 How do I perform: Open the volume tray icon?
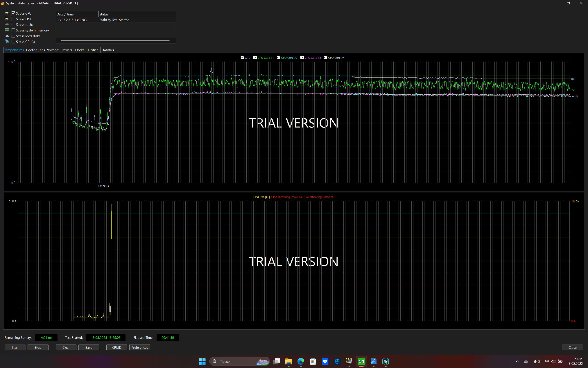pyautogui.click(x=553, y=361)
